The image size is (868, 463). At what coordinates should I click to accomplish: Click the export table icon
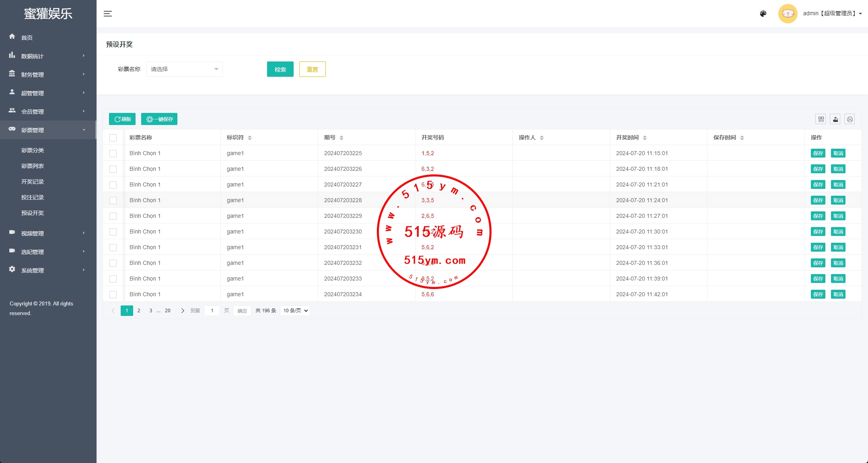(835, 119)
